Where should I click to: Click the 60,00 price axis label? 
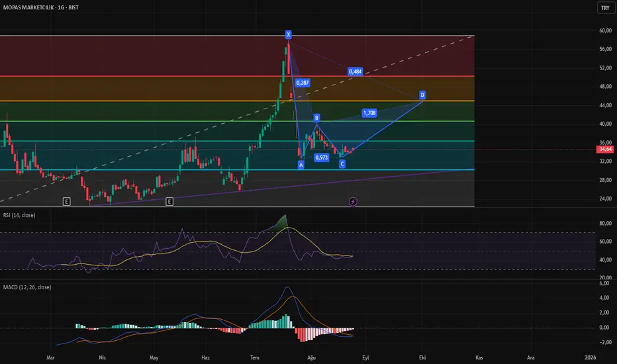606,30
